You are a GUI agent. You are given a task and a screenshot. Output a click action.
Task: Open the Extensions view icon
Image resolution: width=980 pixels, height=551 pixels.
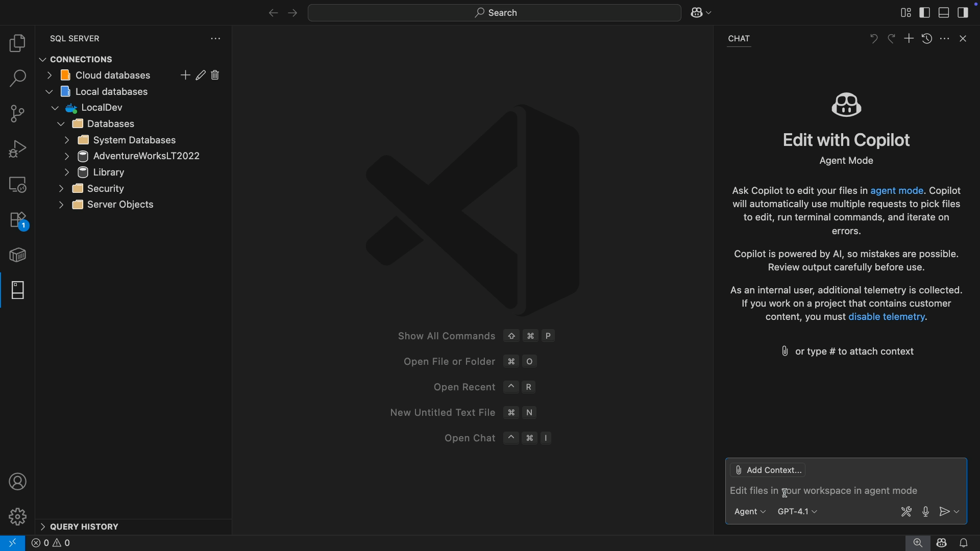(17, 220)
